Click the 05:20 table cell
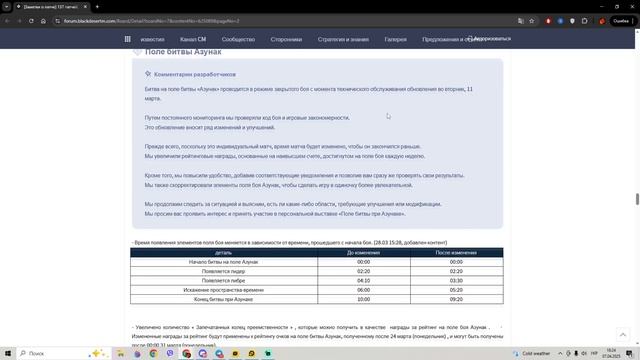The width and height of the screenshot is (640, 360). 456,290
